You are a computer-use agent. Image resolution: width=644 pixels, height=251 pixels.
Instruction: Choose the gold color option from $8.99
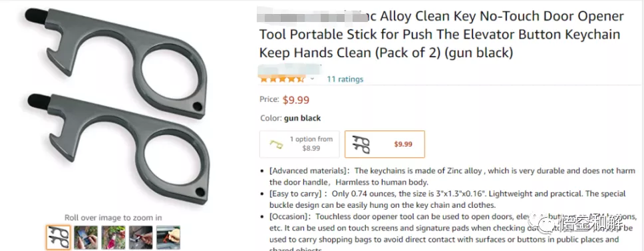[299, 144]
